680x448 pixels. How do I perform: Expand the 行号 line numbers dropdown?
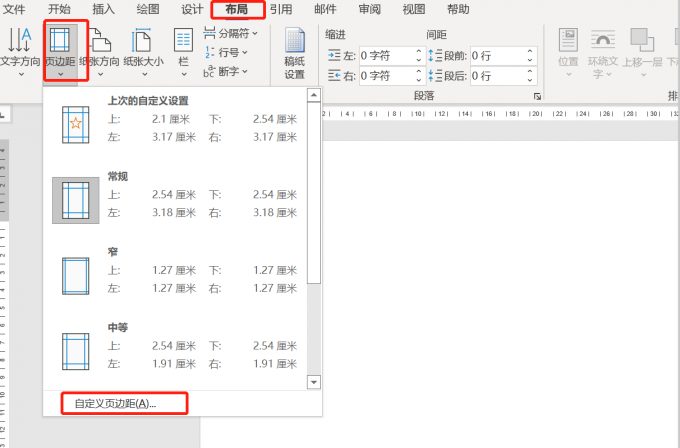(x=226, y=52)
